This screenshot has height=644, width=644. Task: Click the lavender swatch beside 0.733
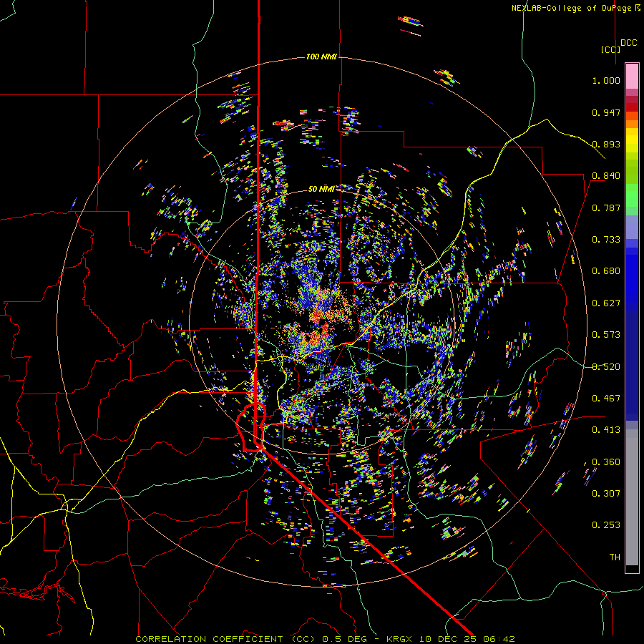pyautogui.click(x=632, y=228)
